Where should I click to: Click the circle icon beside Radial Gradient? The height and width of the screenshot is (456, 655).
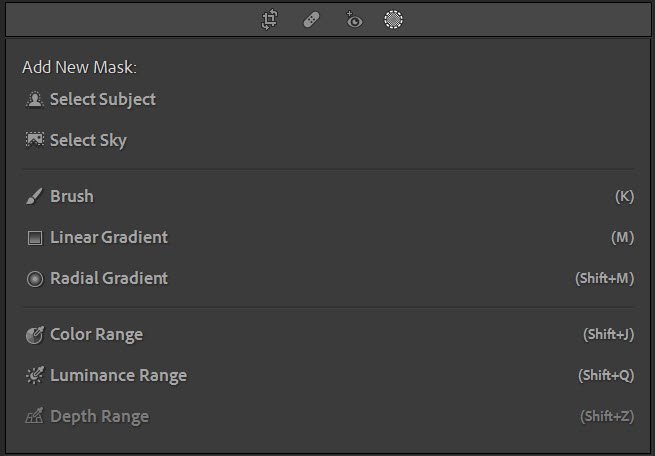pyautogui.click(x=35, y=279)
